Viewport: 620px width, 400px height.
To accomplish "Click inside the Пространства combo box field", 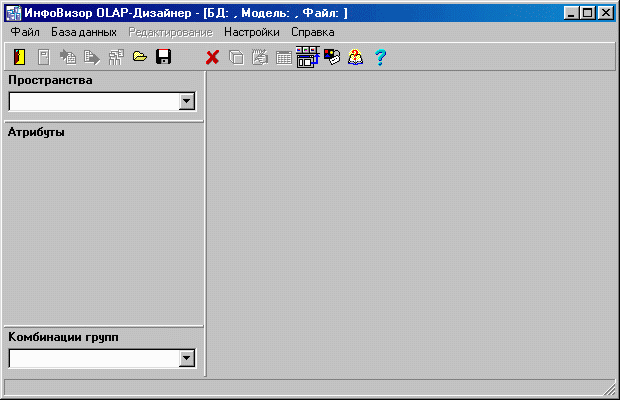I will click(x=94, y=102).
